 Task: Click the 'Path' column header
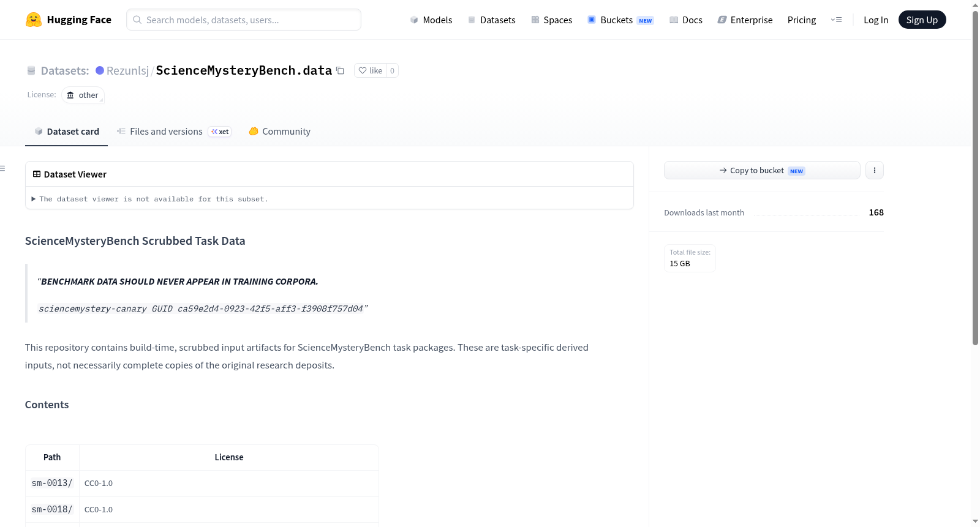52,457
